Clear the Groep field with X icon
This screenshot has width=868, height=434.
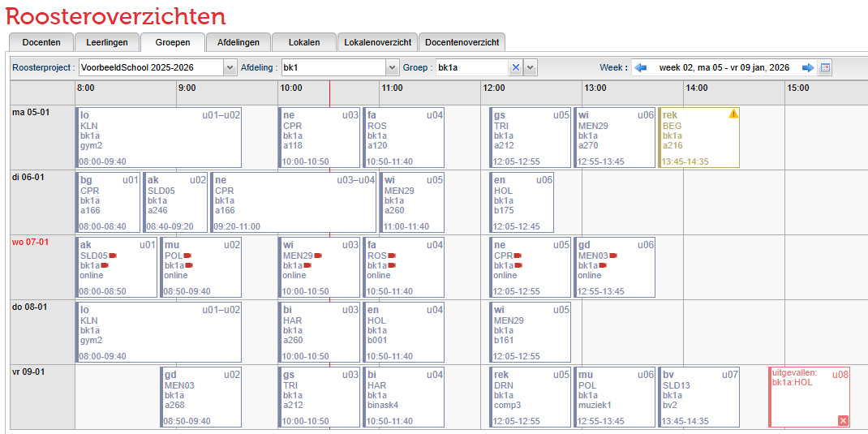515,67
